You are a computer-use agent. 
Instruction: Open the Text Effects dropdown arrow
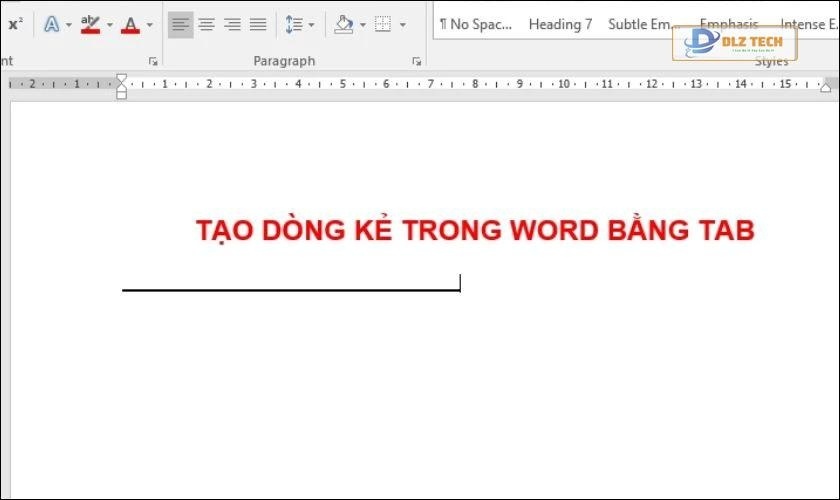[68, 24]
